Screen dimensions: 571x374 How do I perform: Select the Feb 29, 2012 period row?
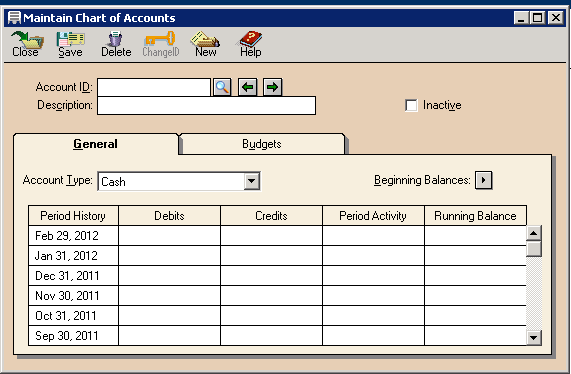pos(277,236)
